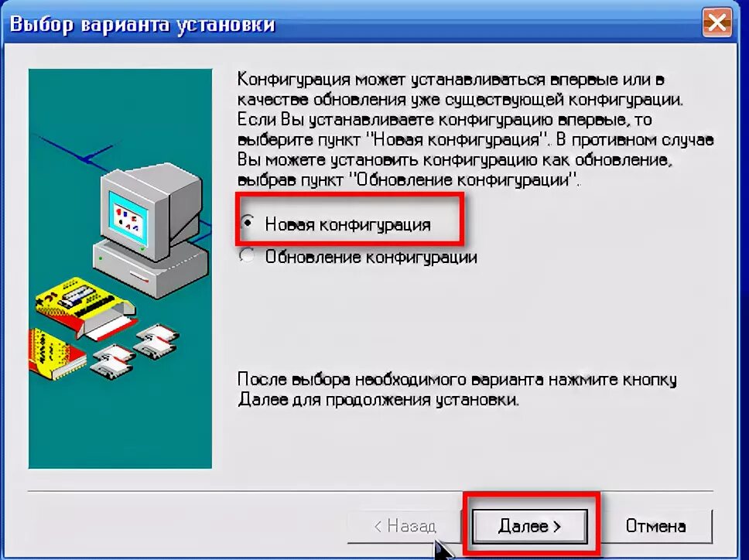749x560 pixels.
Task: Click the yellow-red book in the illustration
Action: (56, 355)
